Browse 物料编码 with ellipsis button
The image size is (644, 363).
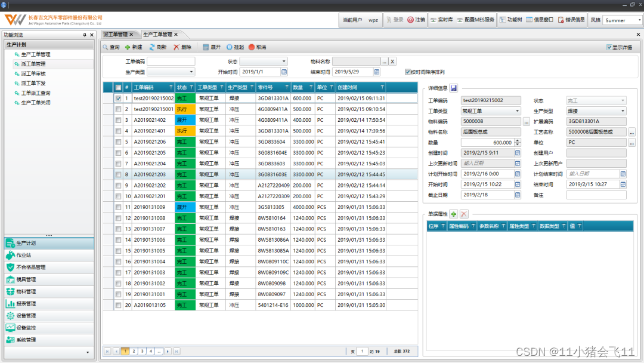click(x=526, y=122)
